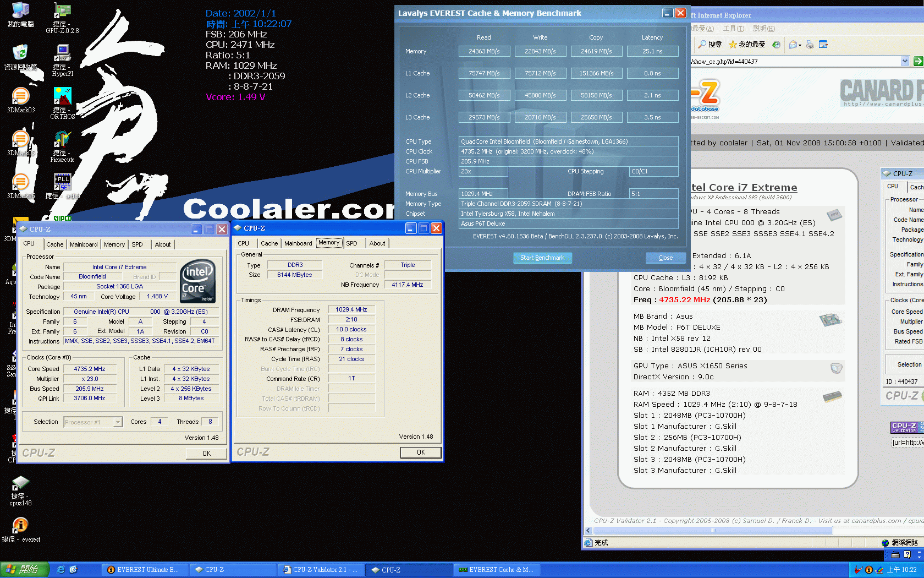Click Close button in EVEREST benchmark window
The width and height of the screenshot is (924, 578).
(665, 258)
